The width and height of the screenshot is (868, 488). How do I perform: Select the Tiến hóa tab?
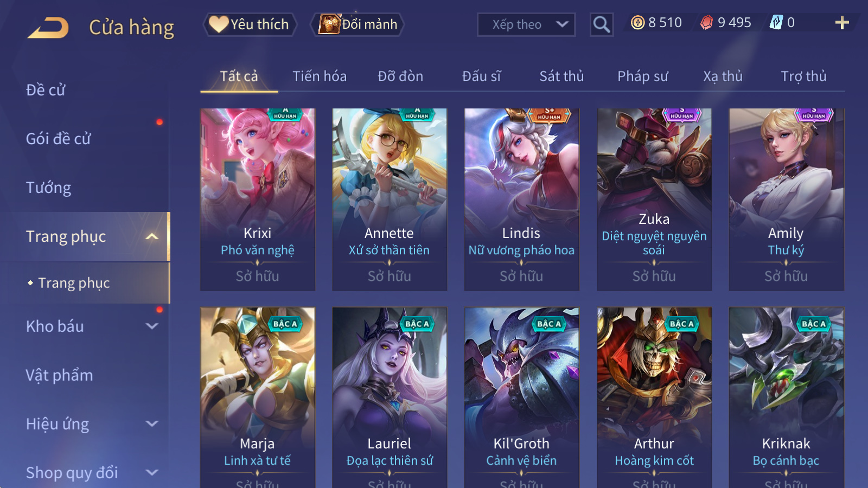[x=320, y=76]
